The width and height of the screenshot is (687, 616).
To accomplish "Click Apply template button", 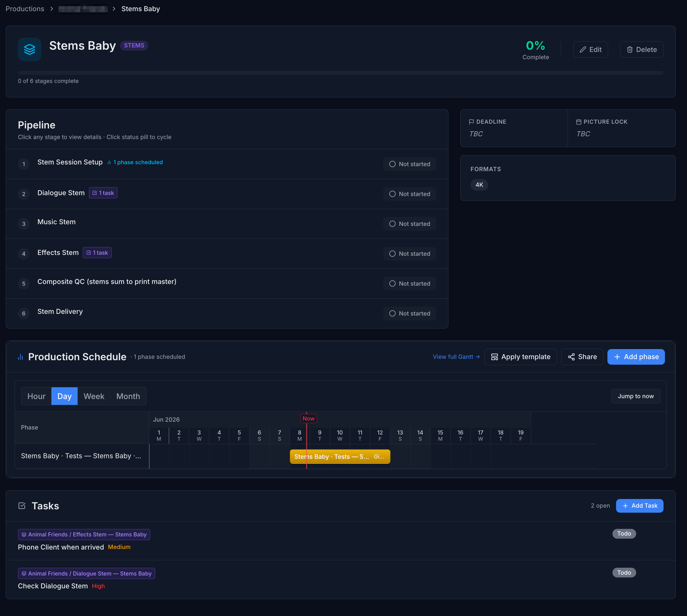I will pos(521,357).
